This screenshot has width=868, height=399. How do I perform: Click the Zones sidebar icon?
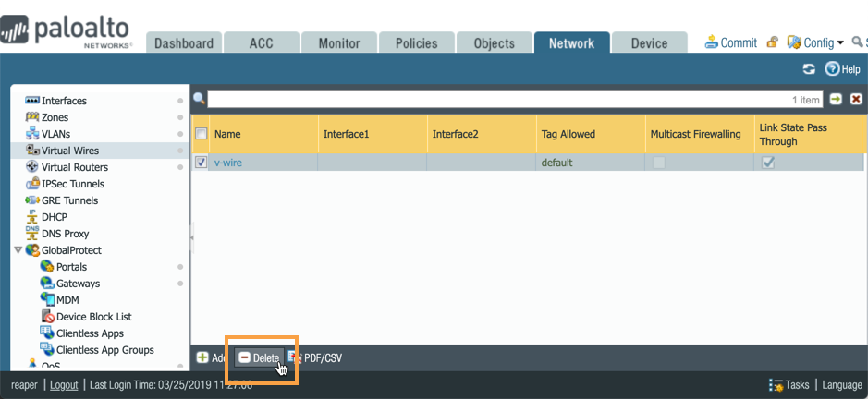click(x=32, y=116)
